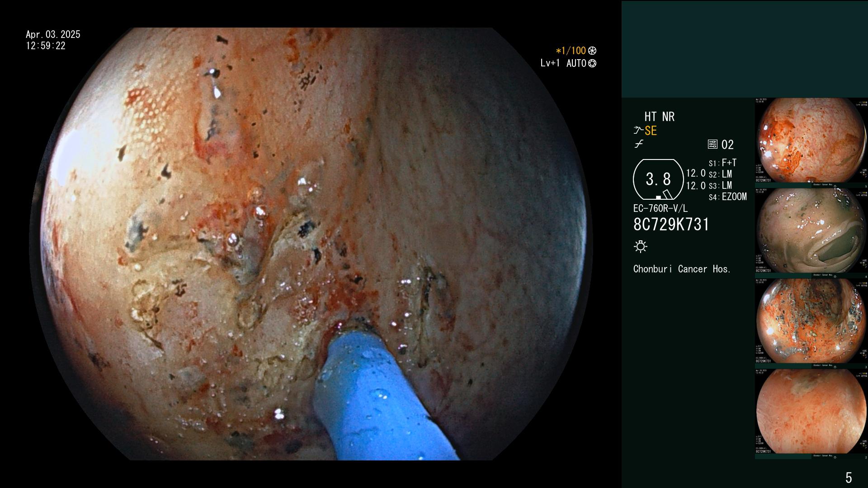This screenshot has height=488, width=868.
Task: Select the structure enhancement curve icon beside SE
Action: click(x=638, y=131)
